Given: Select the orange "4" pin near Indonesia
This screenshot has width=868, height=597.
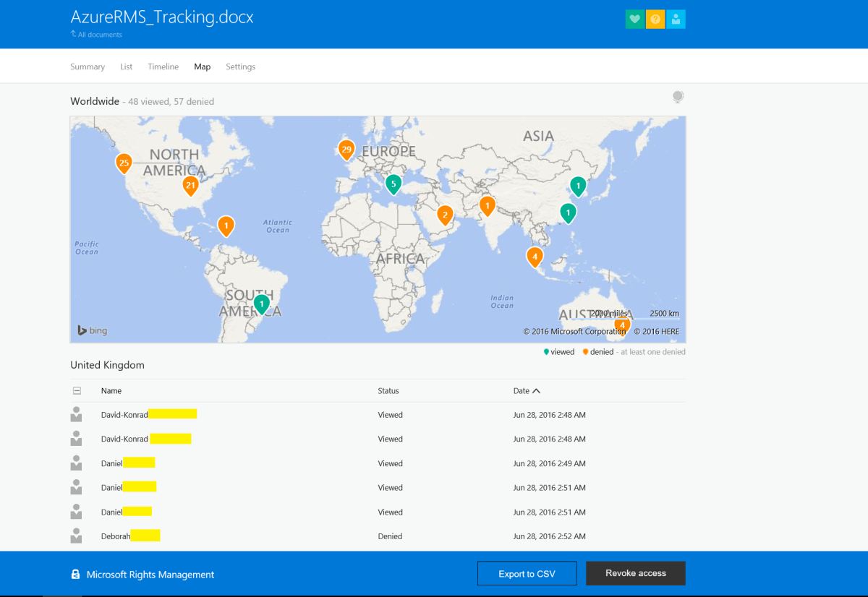Looking at the screenshot, I should (535, 257).
